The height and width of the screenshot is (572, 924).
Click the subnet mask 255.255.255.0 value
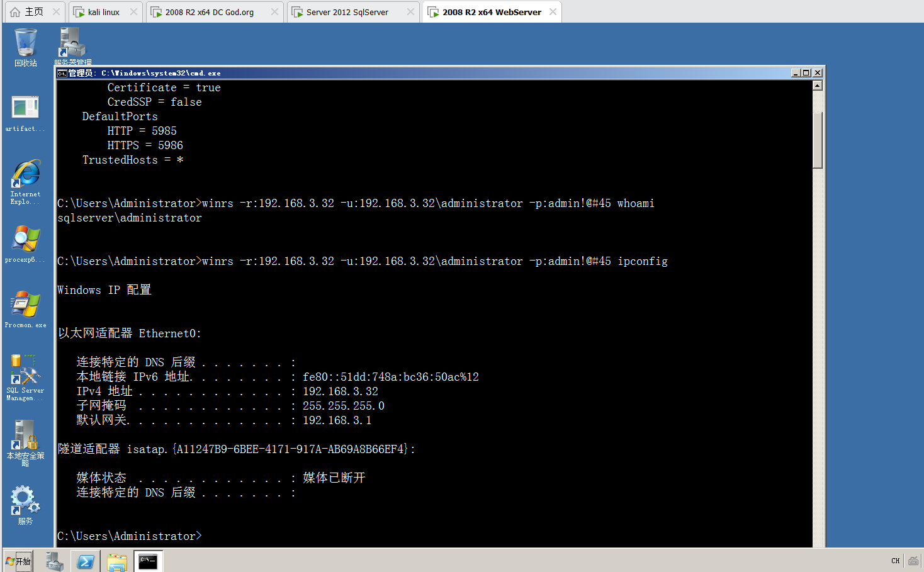tap(344, 407)
